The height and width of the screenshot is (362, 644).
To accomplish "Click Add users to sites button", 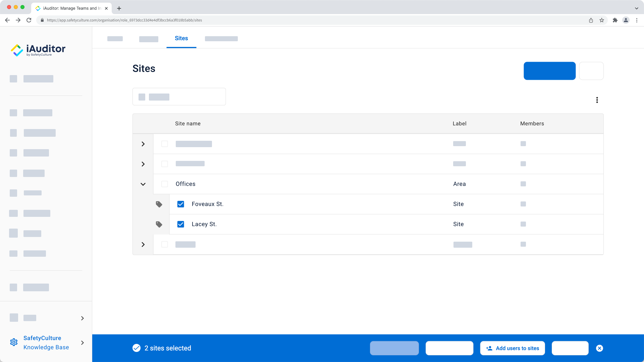I will point(512,348).
